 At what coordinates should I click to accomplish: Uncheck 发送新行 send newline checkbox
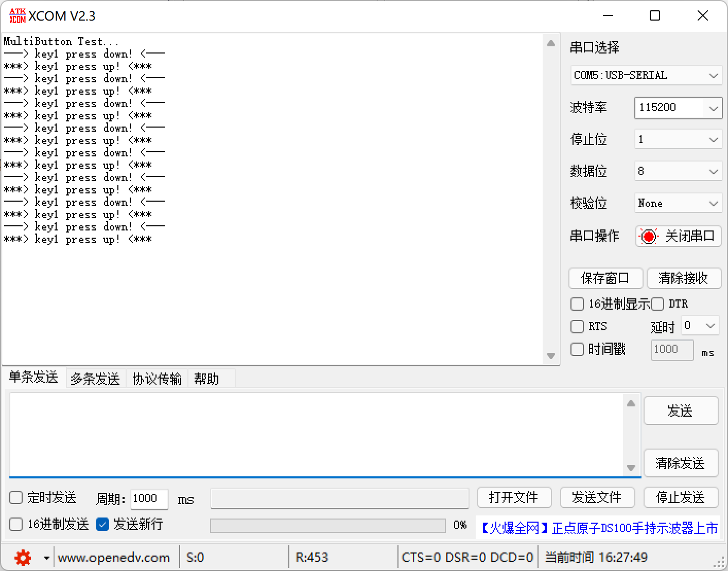(x=102, y=524)
